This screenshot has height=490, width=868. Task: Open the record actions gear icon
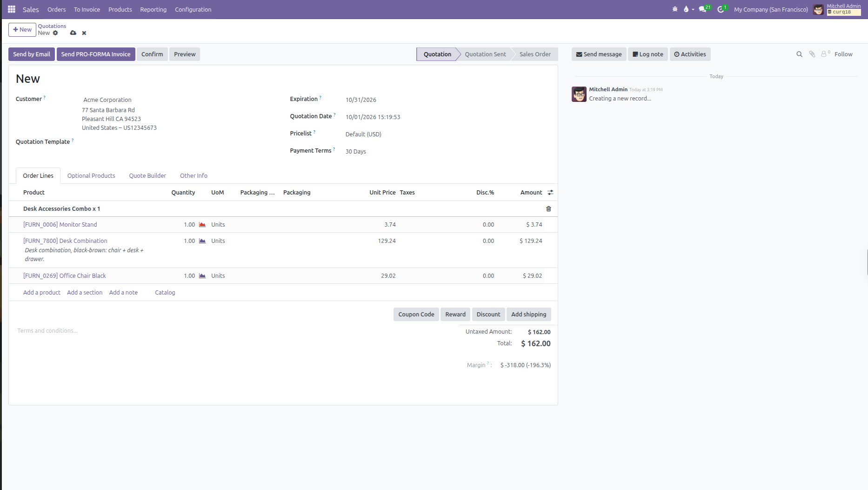55,33
